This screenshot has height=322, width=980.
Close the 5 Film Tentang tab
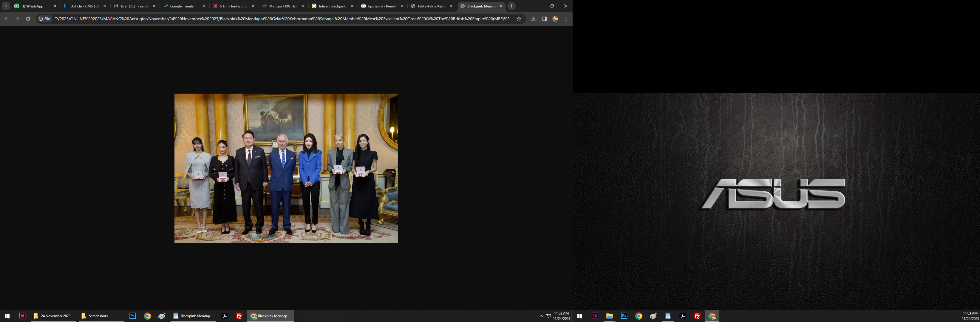pyautogui.click(x=253, y=6)
